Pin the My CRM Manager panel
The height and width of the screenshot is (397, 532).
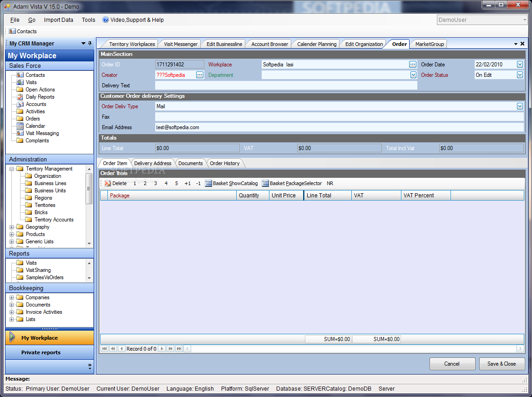pyautogui.click(x=90, y=43)
